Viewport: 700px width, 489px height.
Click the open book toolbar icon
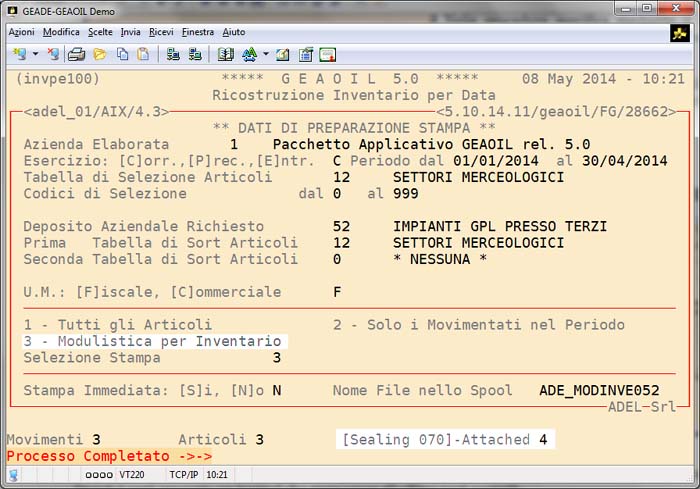(x=225, y=54)
